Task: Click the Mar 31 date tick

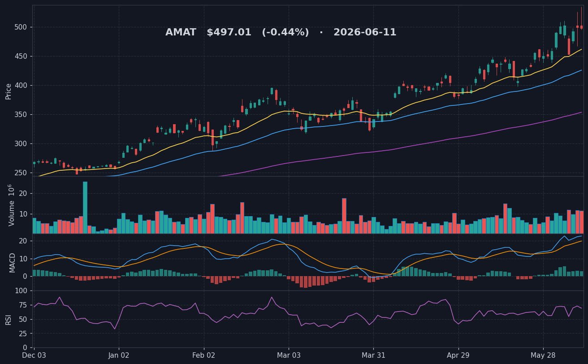Action: (x=373, y=355)
